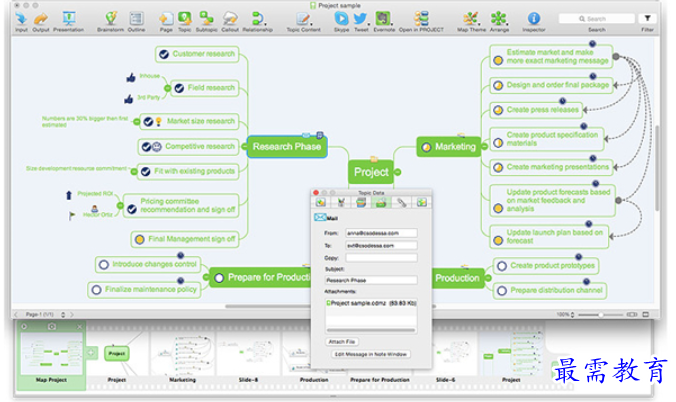Collapse Production branch handle
Viewport: 676px width, 402px height.
click(x=488, y=278)
